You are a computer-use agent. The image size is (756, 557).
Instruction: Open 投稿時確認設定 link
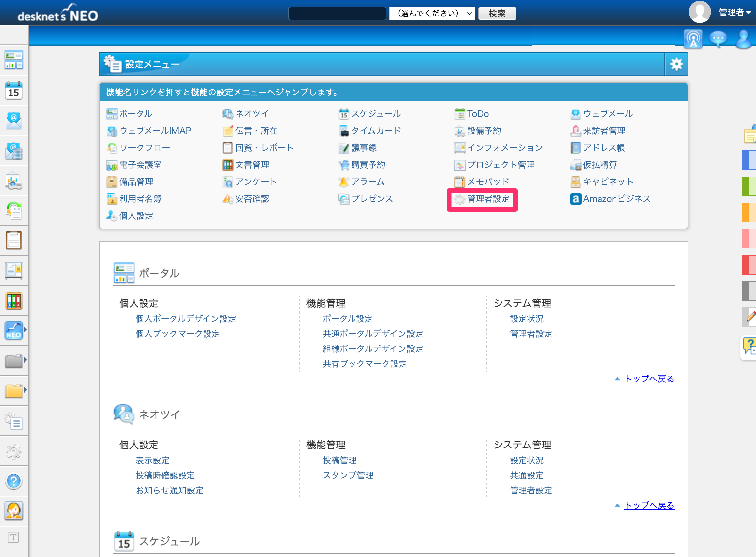tap(165, 475)
